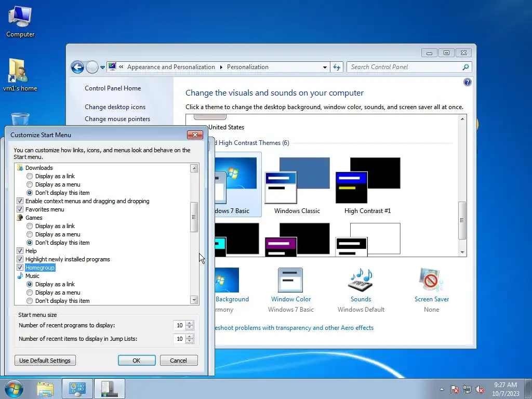Open Change mouse pointers link
The height and width of the screenshot is (399, 532).
(x=117, y=119)
